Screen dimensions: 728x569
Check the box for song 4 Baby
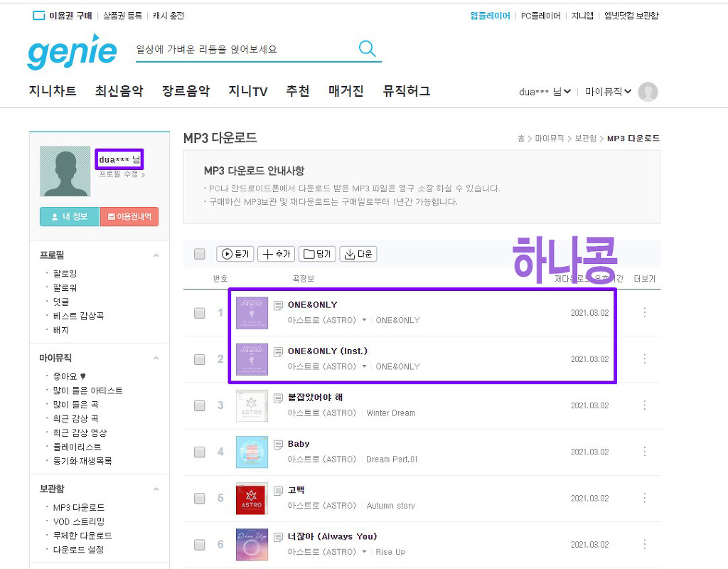coord(200,452)
